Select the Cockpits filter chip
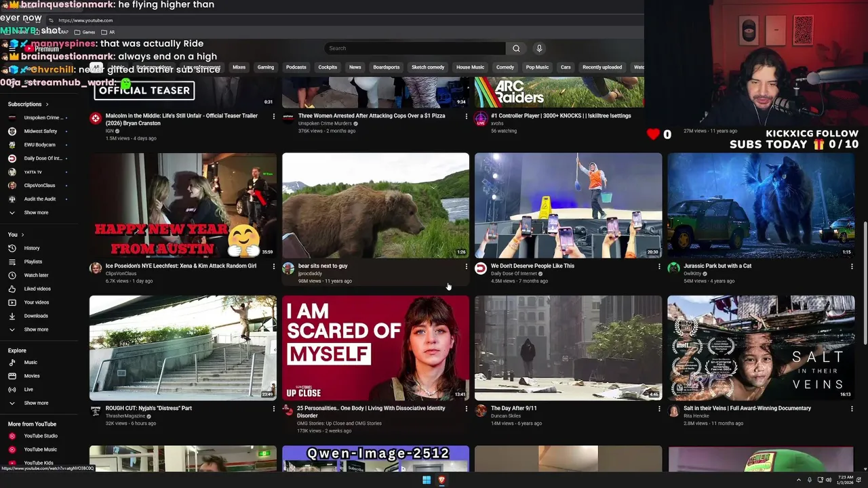The width and height of the screenshot is (868, 488). tap(328, 67)
